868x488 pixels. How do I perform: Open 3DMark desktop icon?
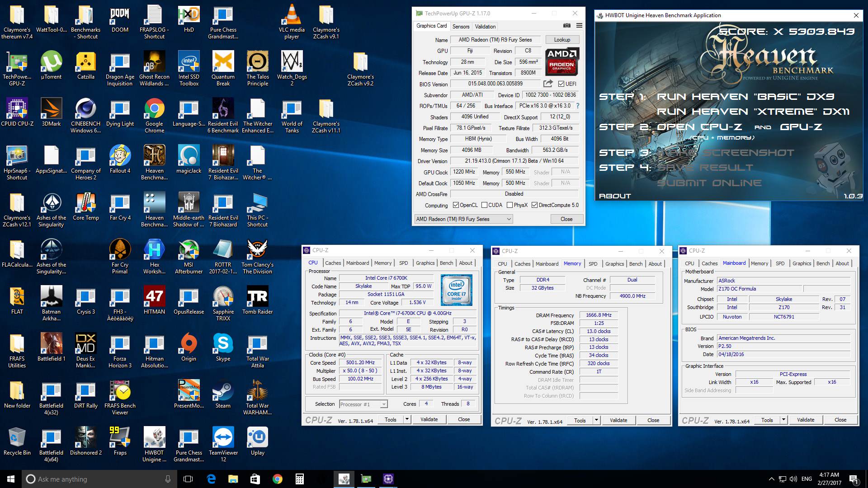tap(51, 113)
